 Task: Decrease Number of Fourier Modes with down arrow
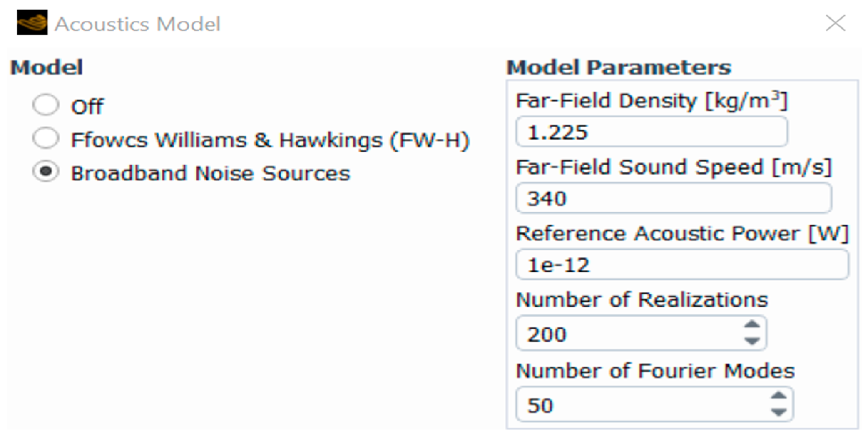pos(778,412)
